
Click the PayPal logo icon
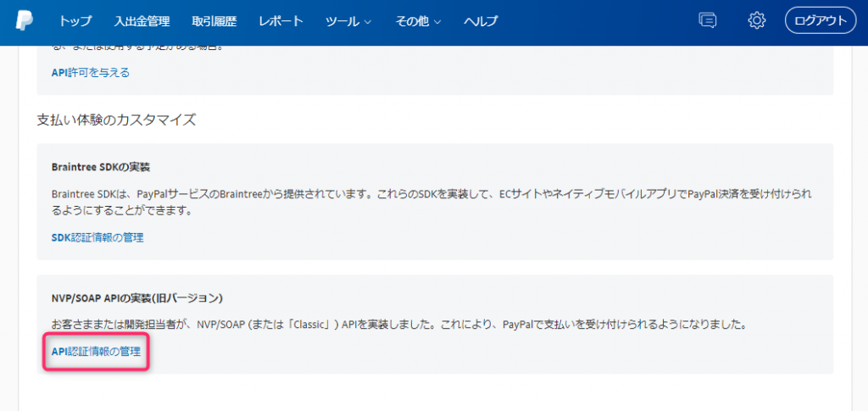coord(25,21)
